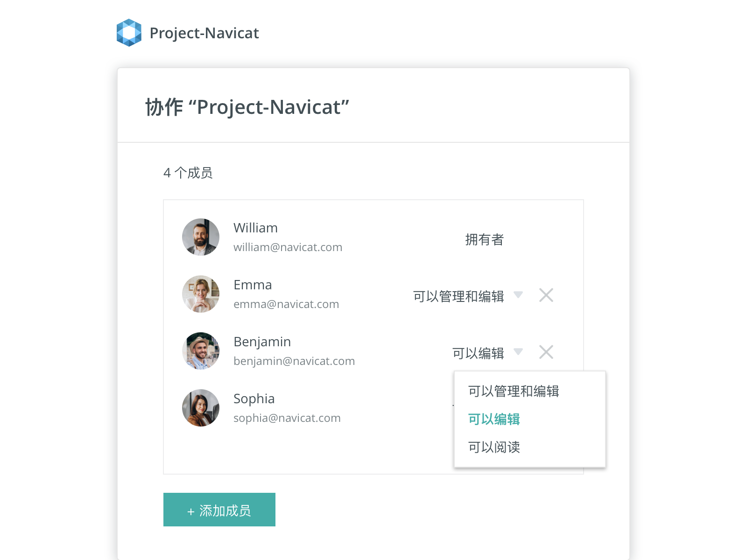This screenshot has width=747, height=560.
Task: Collapse Benjamin's permission dropdown arrow
Action: click(518, 351)
